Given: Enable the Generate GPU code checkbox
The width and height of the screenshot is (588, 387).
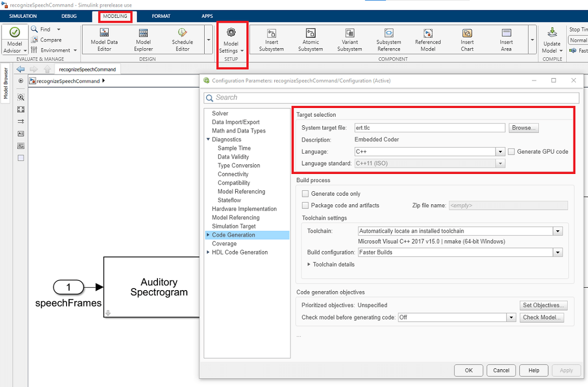Looking at the screenshot, I should click(x=512, y=152).
